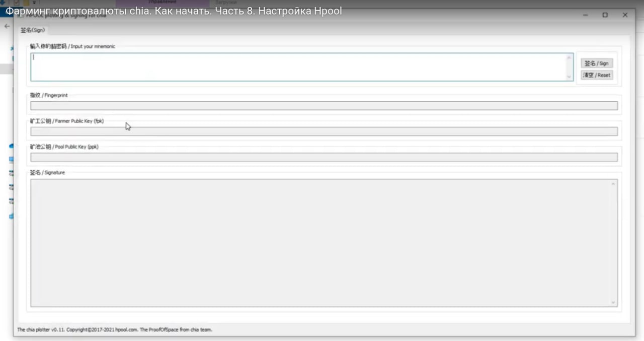The image size is (644, 341).
Task: Click mnemonic box scrollbar down arrow
Action: (x=570, y=77)
